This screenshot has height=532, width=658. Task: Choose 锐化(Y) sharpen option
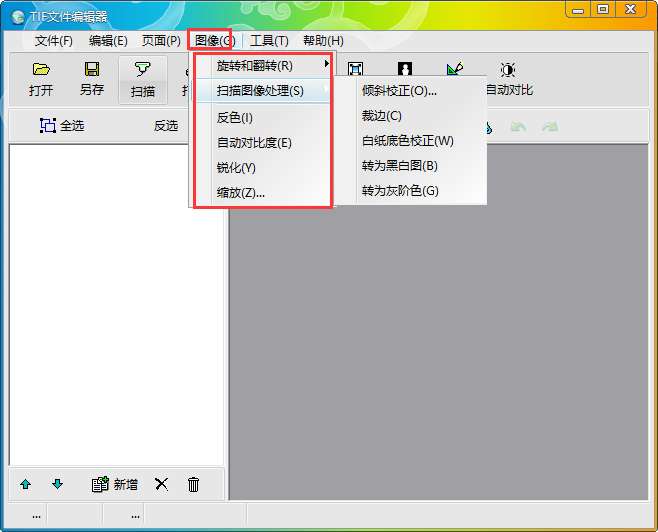(264, 168)
